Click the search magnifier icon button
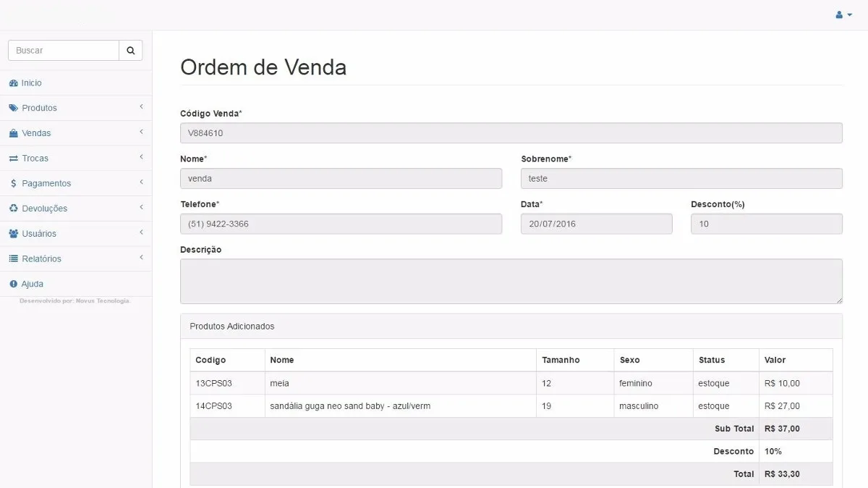Image resolution: width=868 pixels, height=488 pixels. (131, 51)
